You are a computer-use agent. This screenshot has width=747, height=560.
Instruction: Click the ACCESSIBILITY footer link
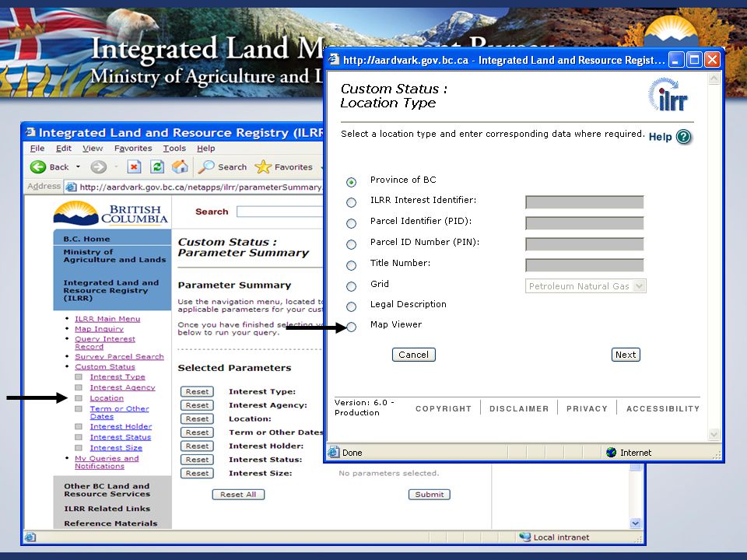[x=663, y=408]
